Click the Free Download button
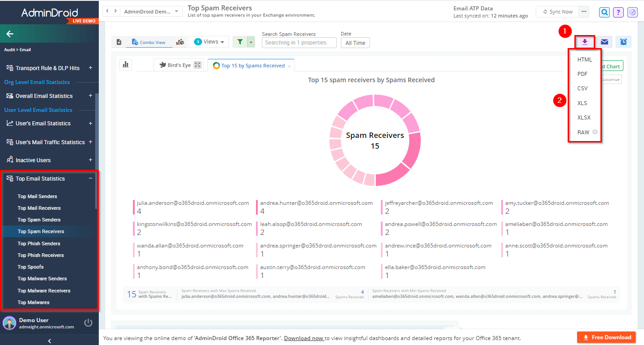The width and height of the screenshot is (644, 345). point(606,337)
